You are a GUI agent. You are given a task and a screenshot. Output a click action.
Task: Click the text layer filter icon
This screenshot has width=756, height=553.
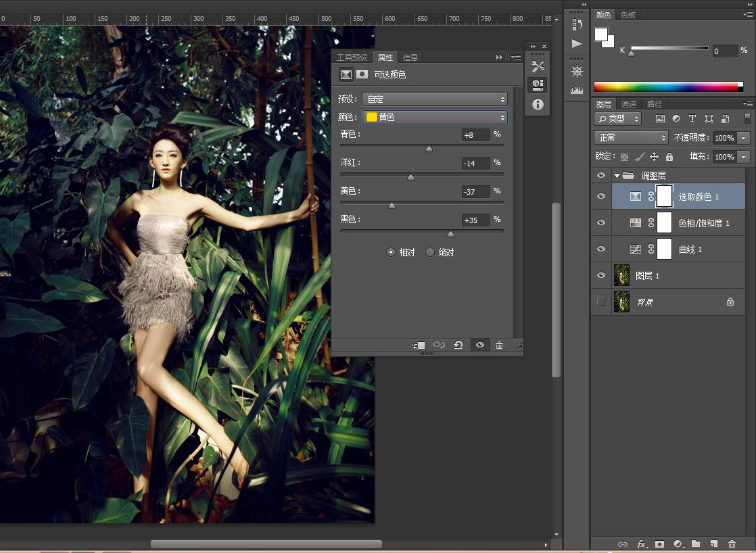(x=692, y=119)
